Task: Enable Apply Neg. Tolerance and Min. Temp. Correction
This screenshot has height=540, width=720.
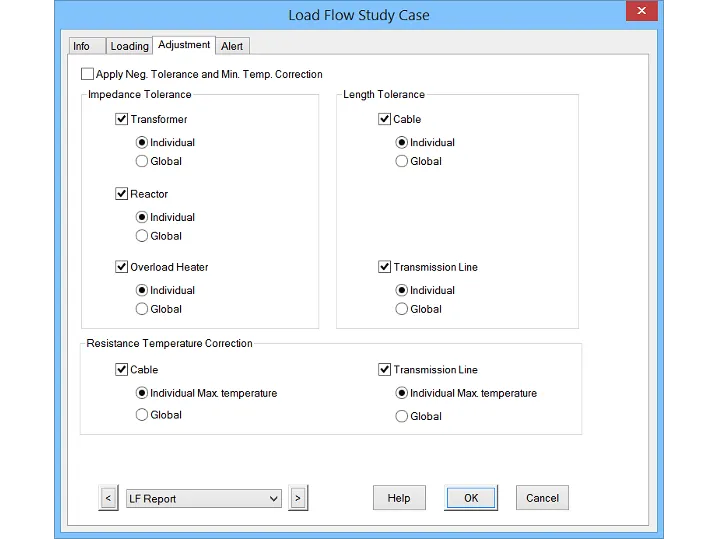Action: pos(87,74)
